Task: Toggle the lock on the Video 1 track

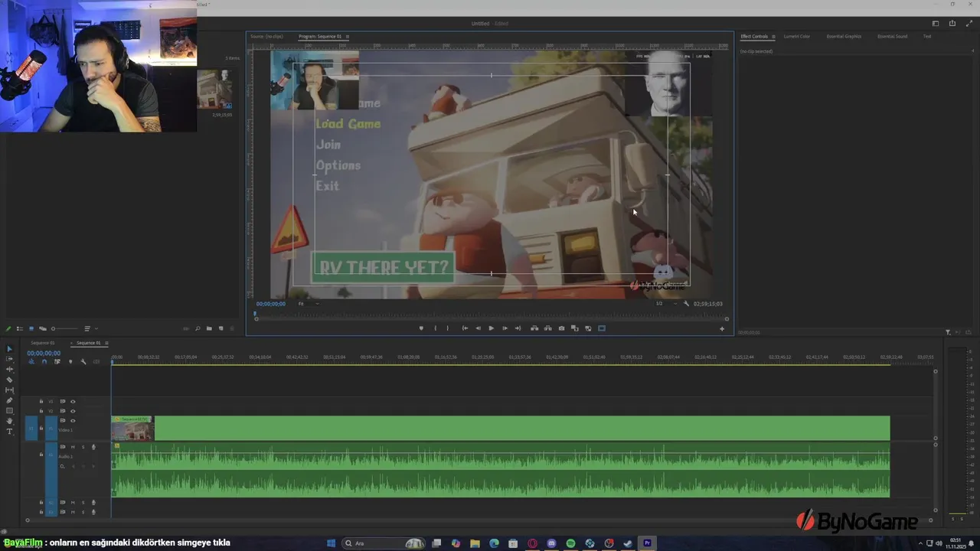Action: [x=41, y=428]
